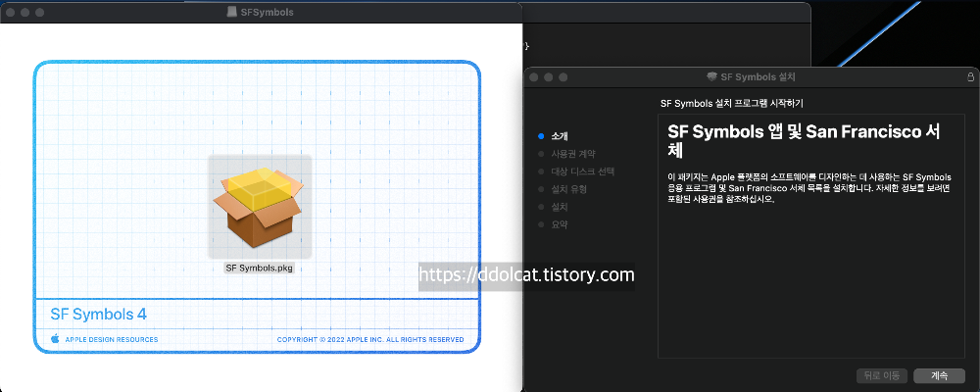Open the SF Symbols.pkg box icon
Image resolution: width=980 pixels, height=392 pixels.
pyautogui.click(x=260, y=207)
